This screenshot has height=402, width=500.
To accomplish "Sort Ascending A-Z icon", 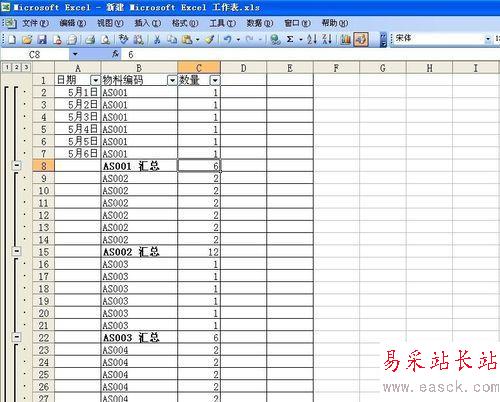I will [x=312, y=40].
